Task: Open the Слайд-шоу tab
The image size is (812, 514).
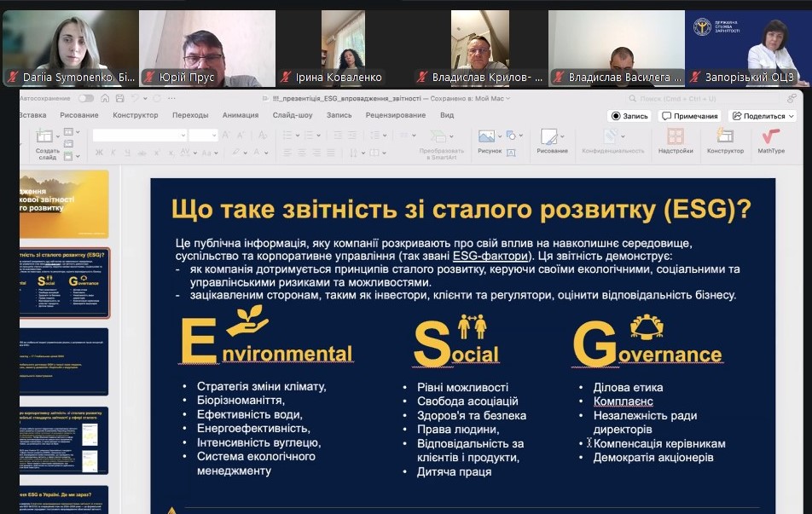Action: [293, 115]
